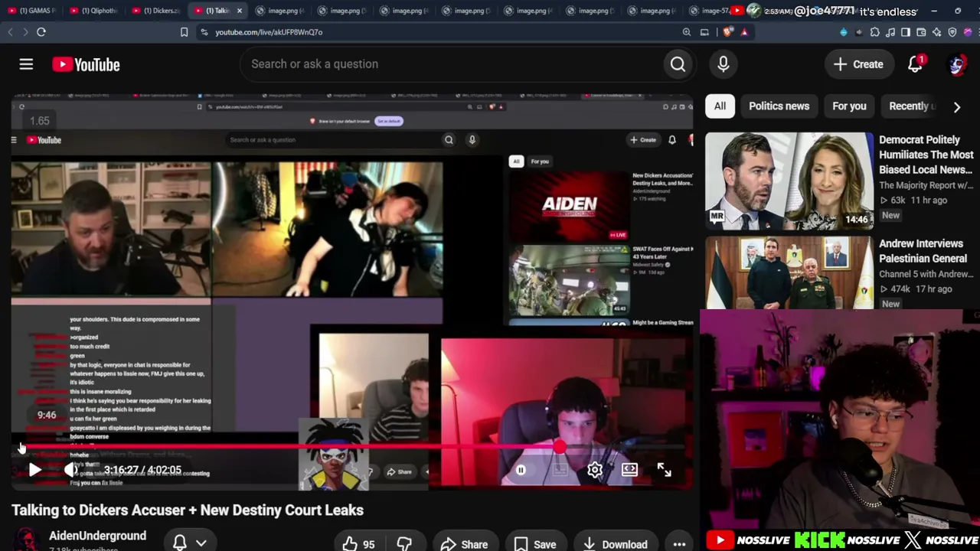Bookmark this page from the toolbar
This screenshot has width=980, height=551.
pos(184,32)
